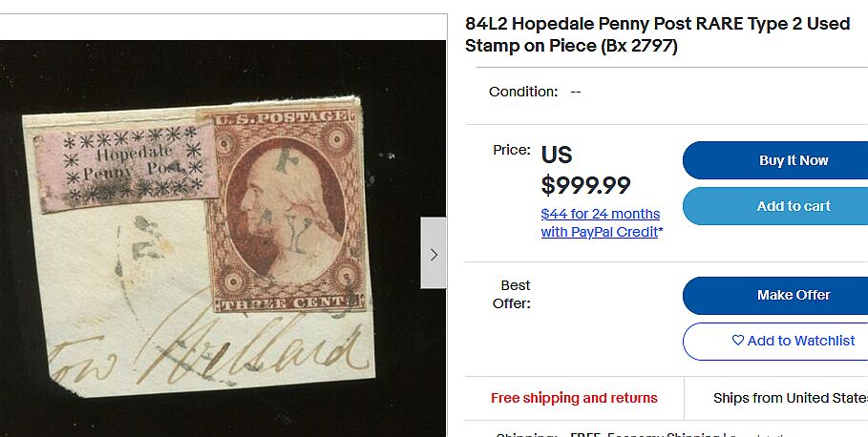Click the next image chevron arrow
868x437 pixels.
[x=434, y=254]
